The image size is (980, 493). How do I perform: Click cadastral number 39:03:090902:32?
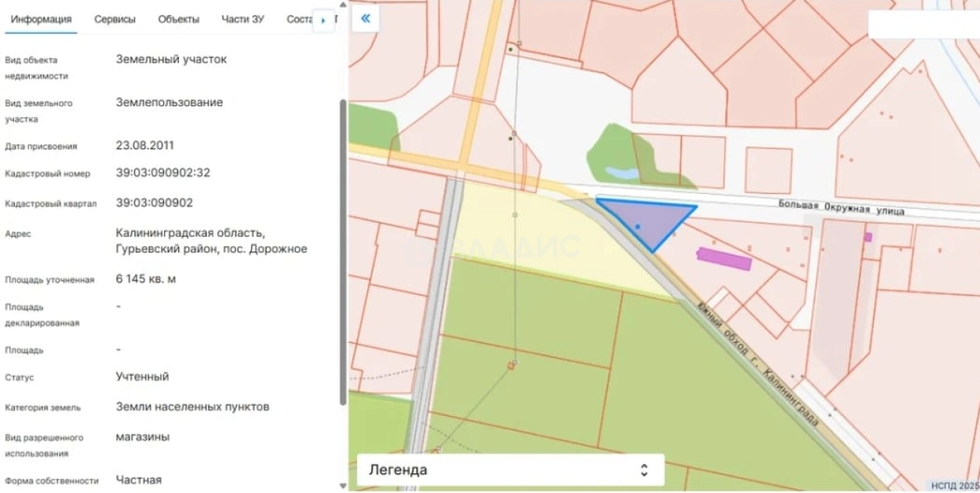163,173
